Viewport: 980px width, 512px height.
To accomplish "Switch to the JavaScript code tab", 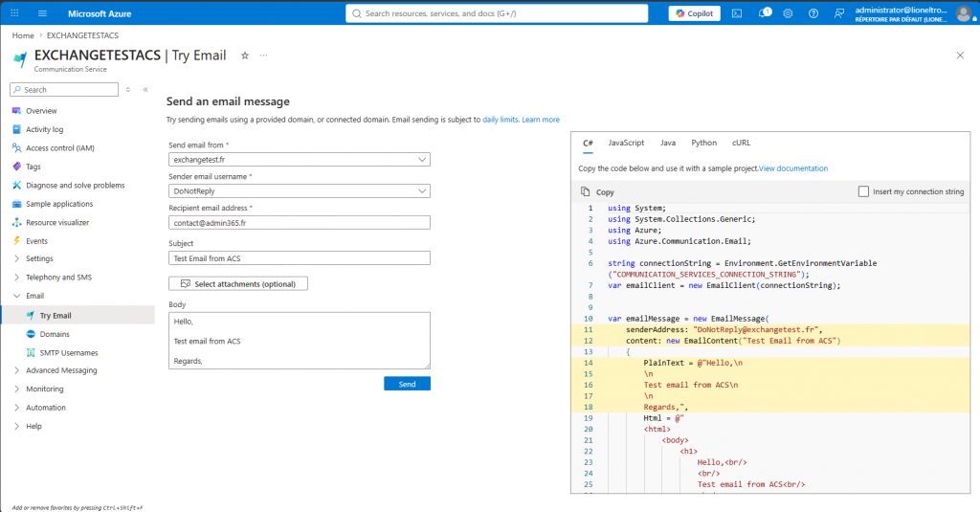I will (626, 144).
